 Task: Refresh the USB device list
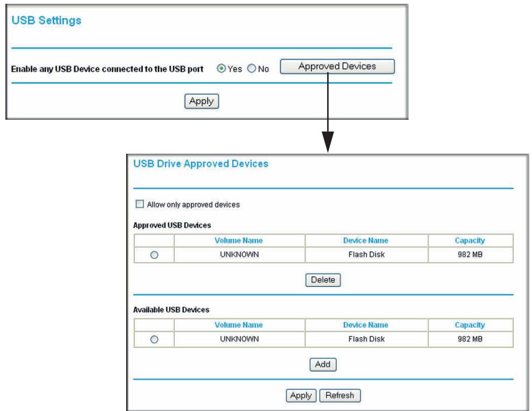click(340, 395)
